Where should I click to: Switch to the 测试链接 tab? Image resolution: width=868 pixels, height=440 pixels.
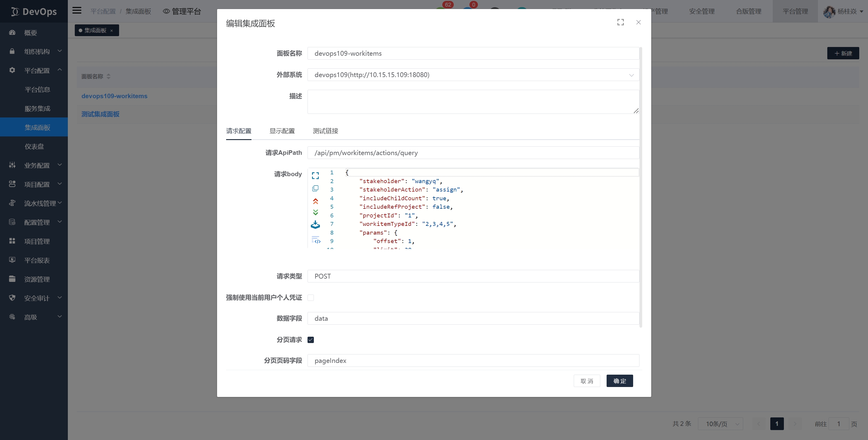(325, 131)
